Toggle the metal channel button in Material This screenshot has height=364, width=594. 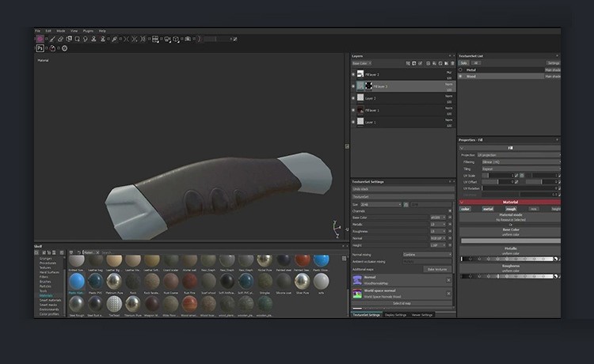[x=488, y=209]
